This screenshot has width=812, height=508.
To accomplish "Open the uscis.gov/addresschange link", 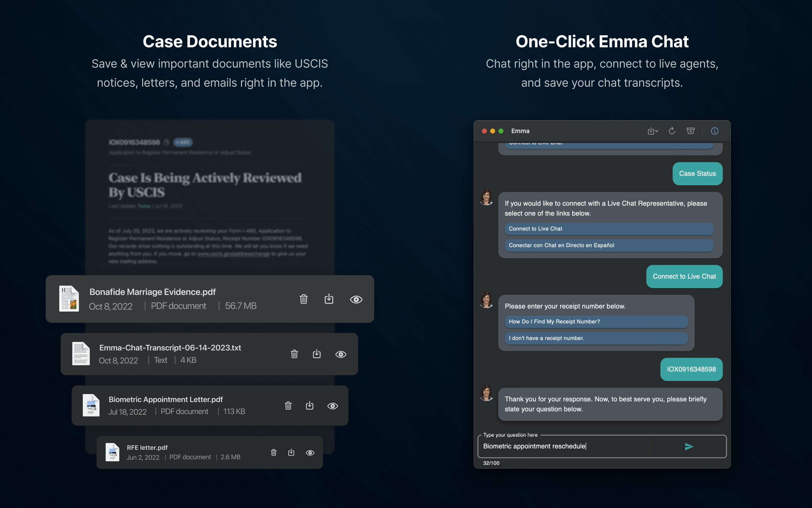I will click(233, 254).
